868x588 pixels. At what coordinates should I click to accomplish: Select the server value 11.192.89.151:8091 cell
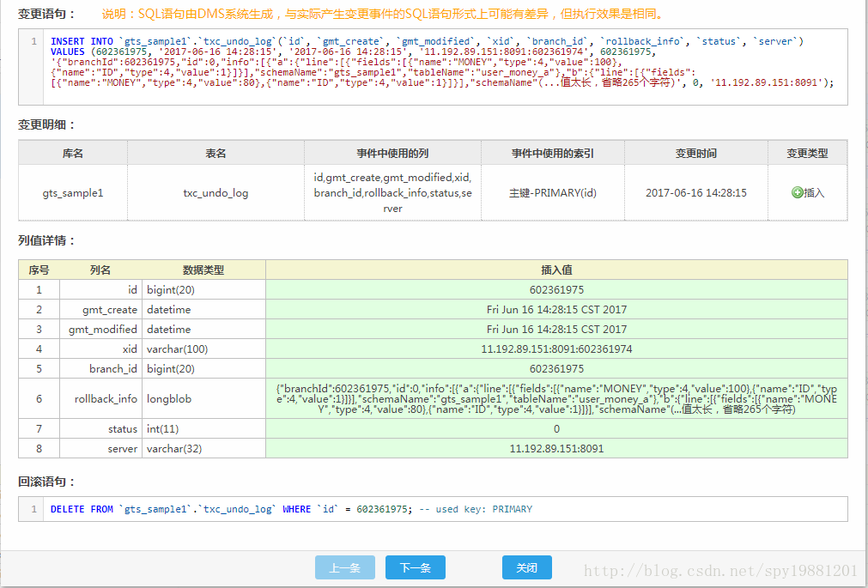click(x=556, y=448)
